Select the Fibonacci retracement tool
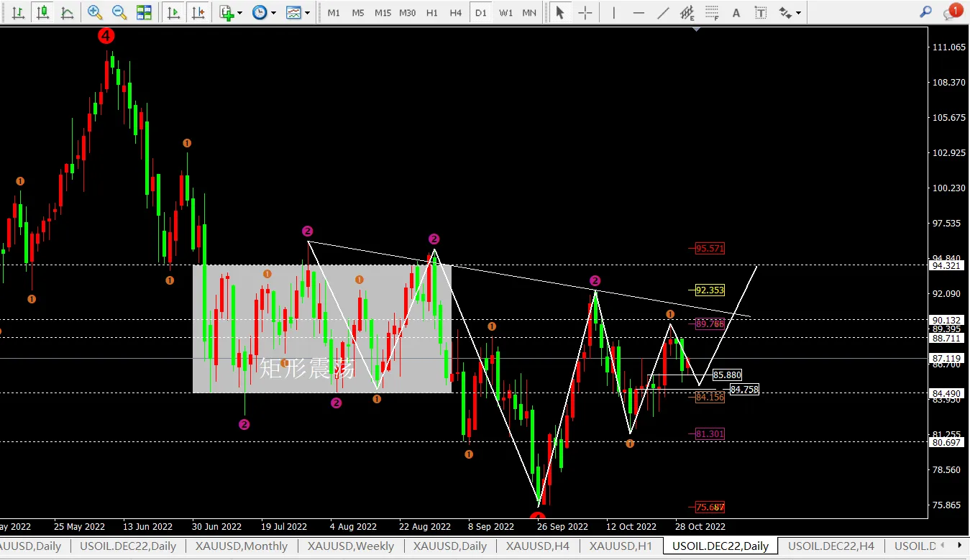Screen dimensions: 970x560 pyautogui.click(x=712, y=12)
